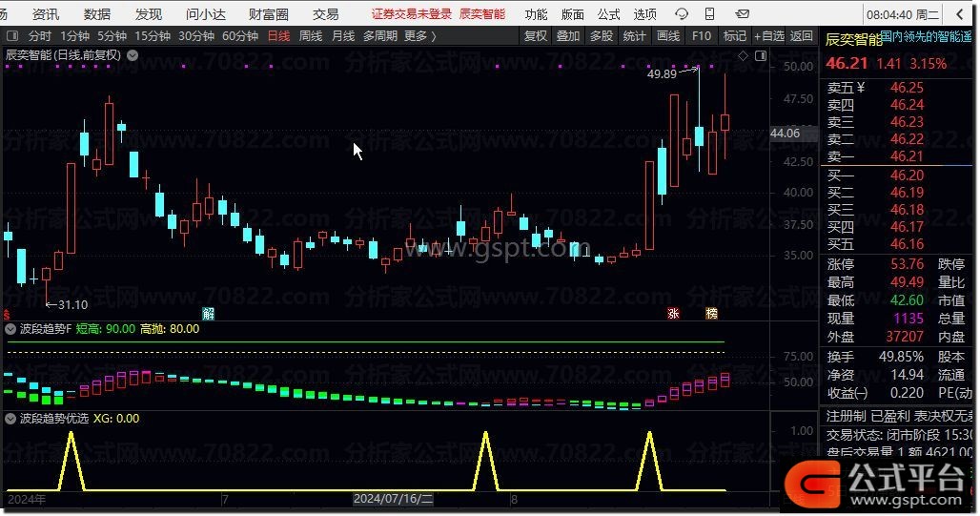Open the mobile phone icon in menu bar

point(709,13)
